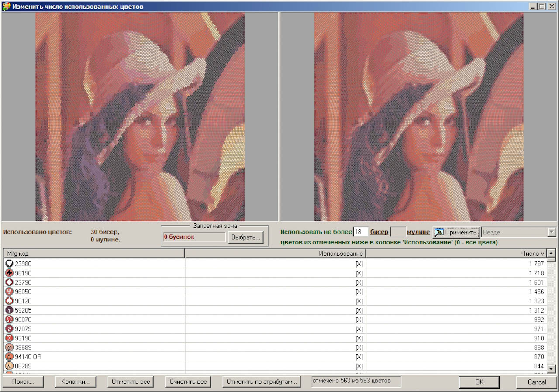This screenshot has height=392, width=559.
Task: Dismiss the dialog with the Cancel button
Action: [x=537, y=382]
